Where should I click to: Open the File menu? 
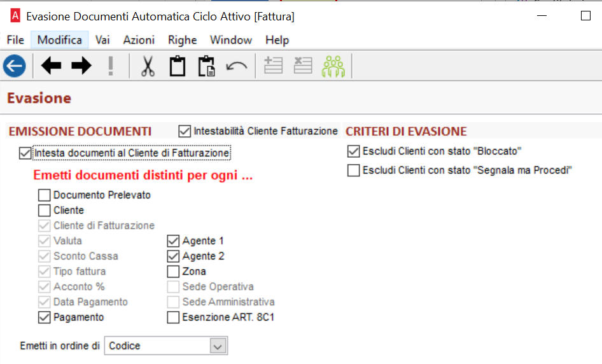pyautogui.click(x=15, y=40)
